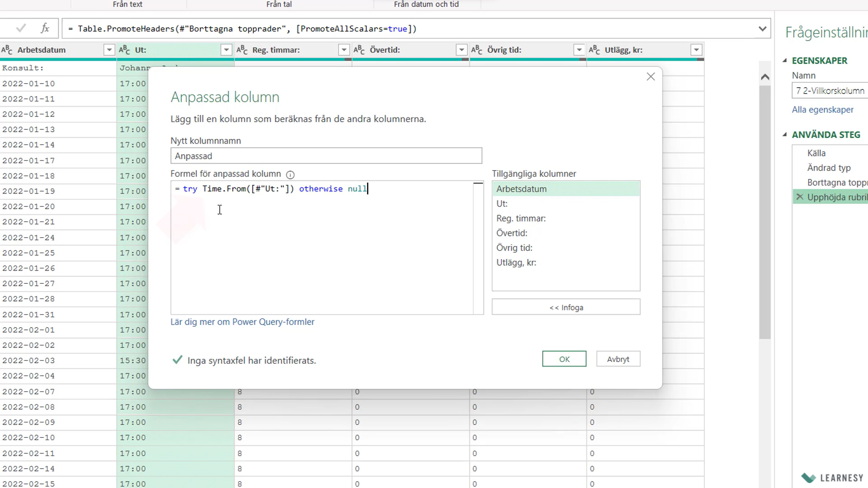The height and width of the screenshot is (488, 868).
Task: Click 'Från text' in the ribbon
Action: click(128, 5)
